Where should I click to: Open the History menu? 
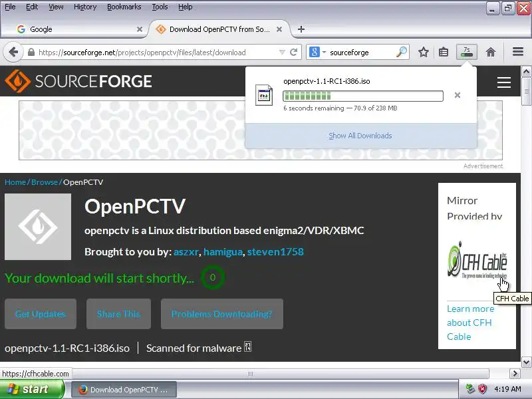point(85,7)
